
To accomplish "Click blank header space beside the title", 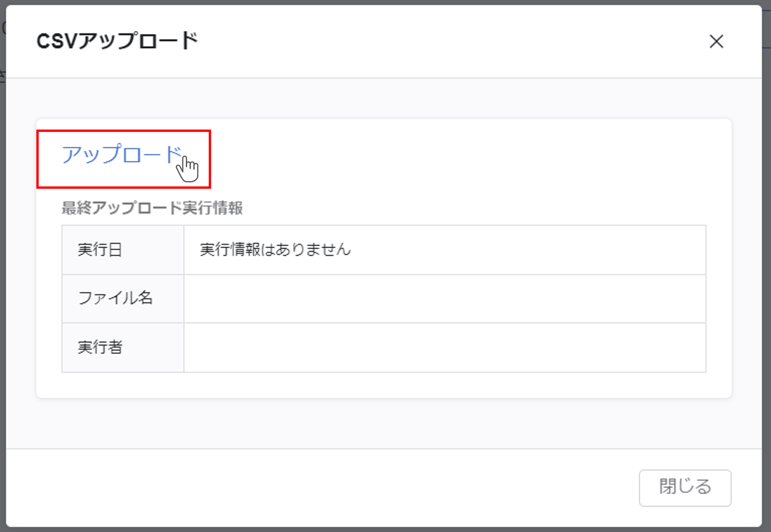I will [433, 42].
